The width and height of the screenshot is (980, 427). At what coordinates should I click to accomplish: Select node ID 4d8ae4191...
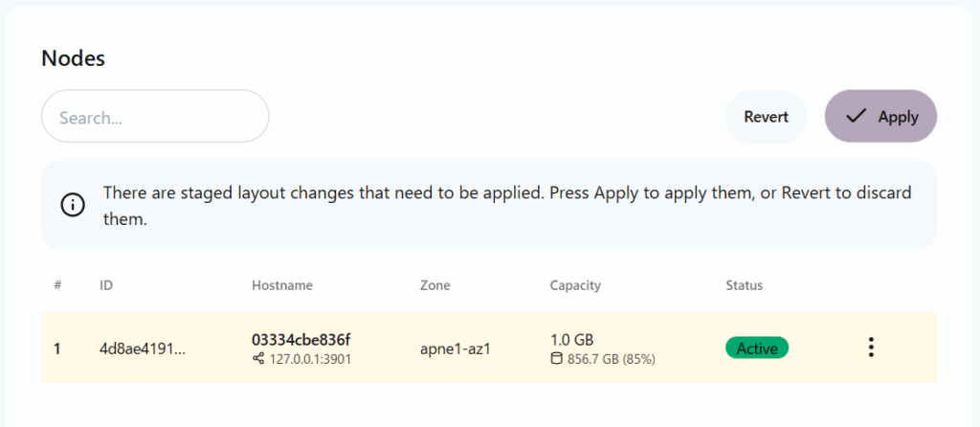tap(143, 348)
